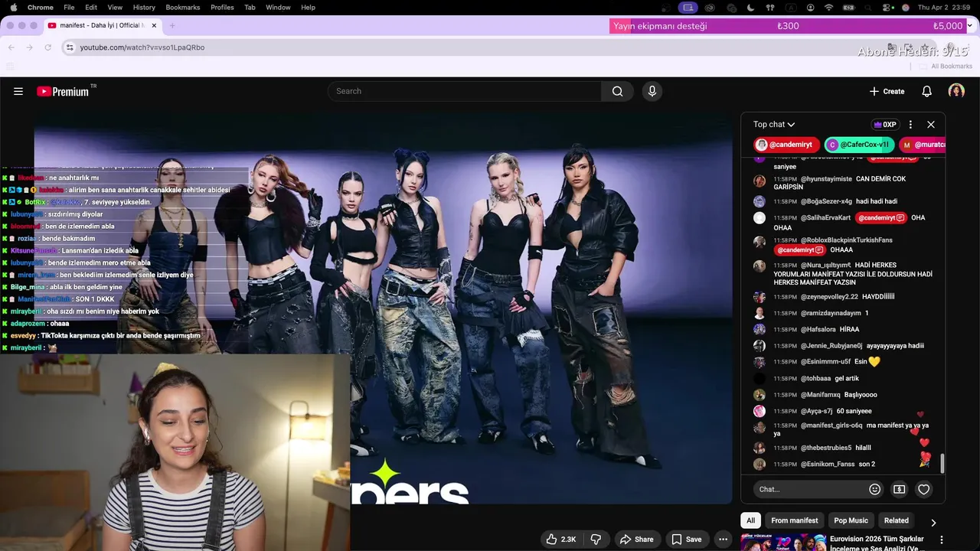Click the pinned @muratc chip
The image size is (980, 551).
pos(923,145)
